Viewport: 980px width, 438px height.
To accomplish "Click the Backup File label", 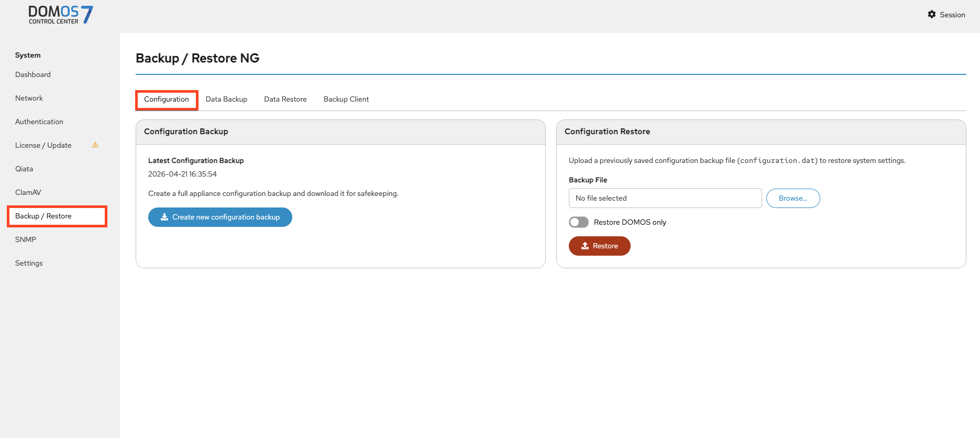I will [x=588, y=180].
